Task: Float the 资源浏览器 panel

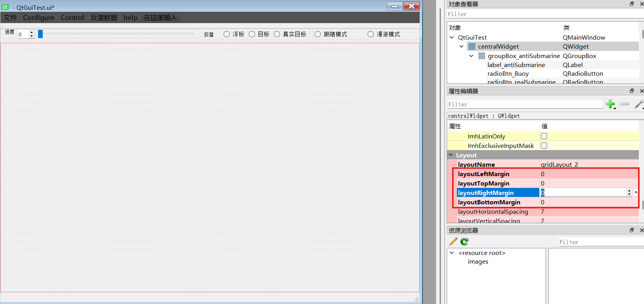Action: (x=632, y=230)
